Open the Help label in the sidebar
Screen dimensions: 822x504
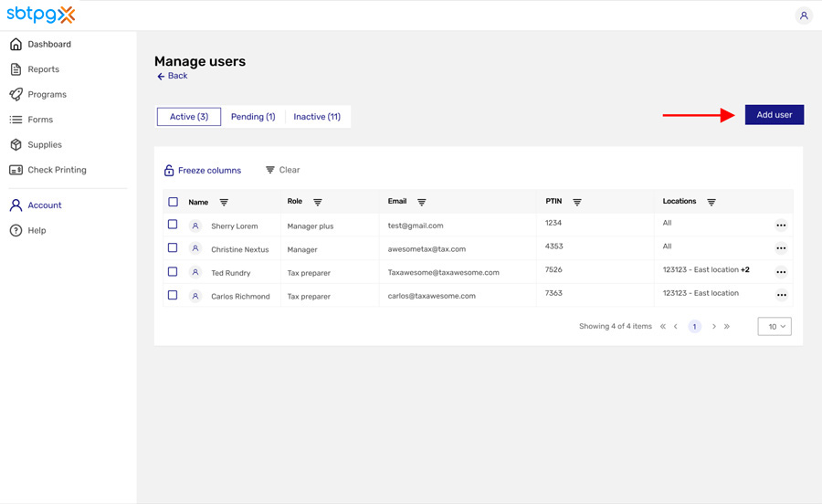pos(37,230)
